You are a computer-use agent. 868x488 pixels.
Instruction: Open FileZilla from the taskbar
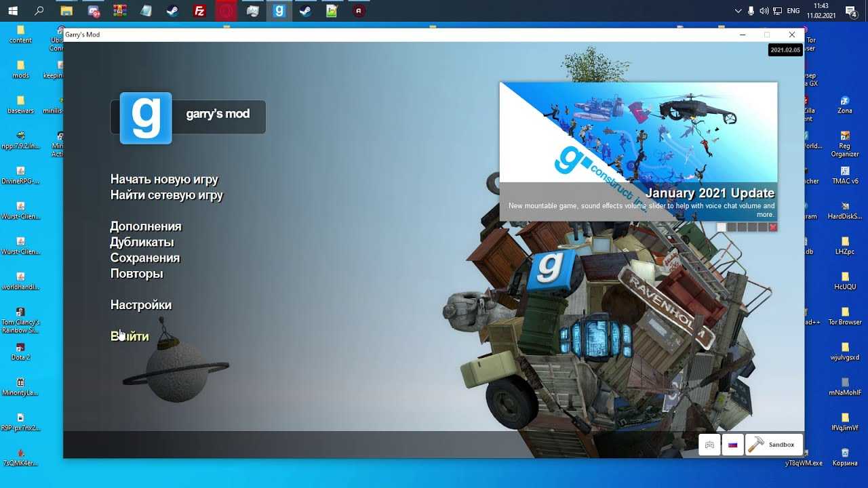coord(199,11)
